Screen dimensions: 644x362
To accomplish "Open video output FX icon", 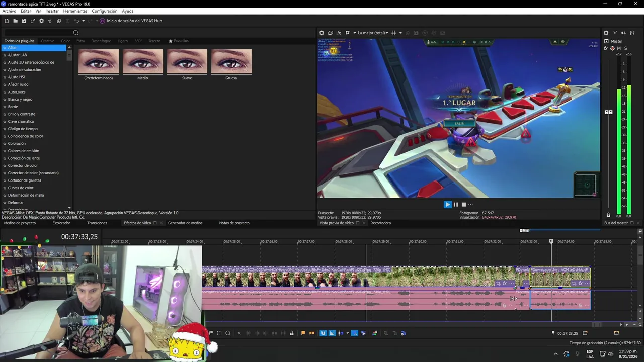I will click(x=339, y=33).
